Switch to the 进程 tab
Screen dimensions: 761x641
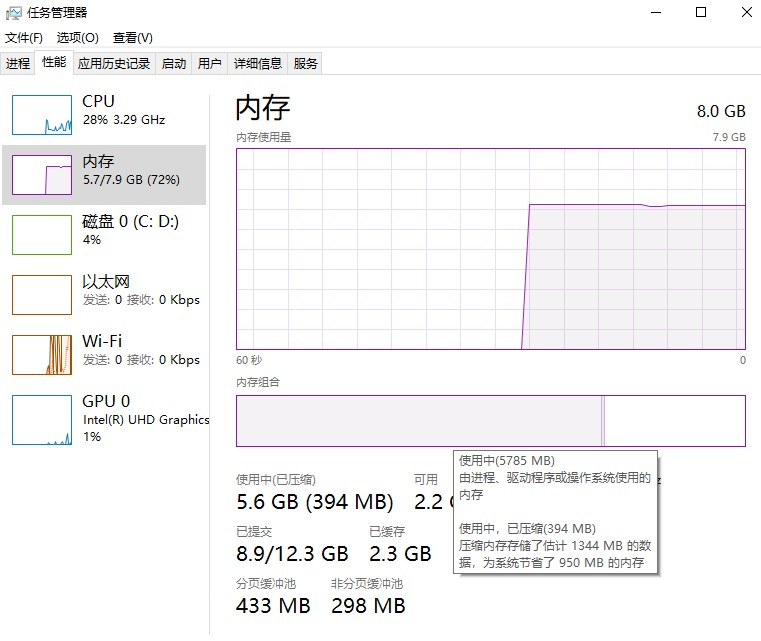[x=18, y=64]
